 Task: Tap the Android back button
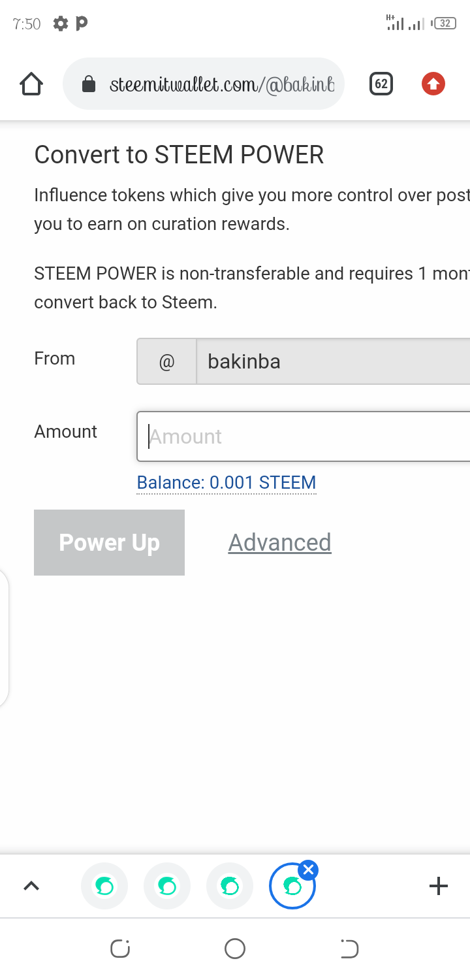point(350,948)
